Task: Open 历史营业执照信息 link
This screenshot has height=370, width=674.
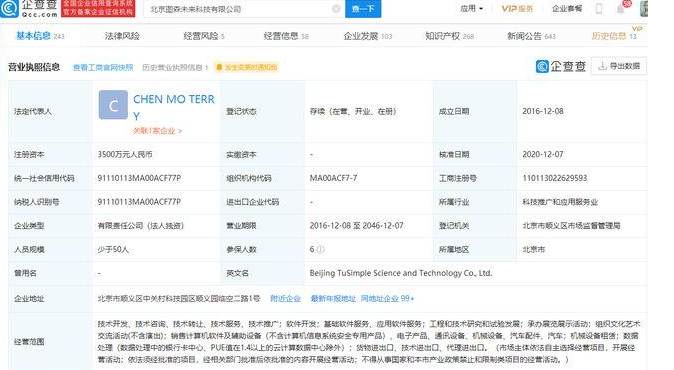Action: pyautogui.click(x=175, y=67)
